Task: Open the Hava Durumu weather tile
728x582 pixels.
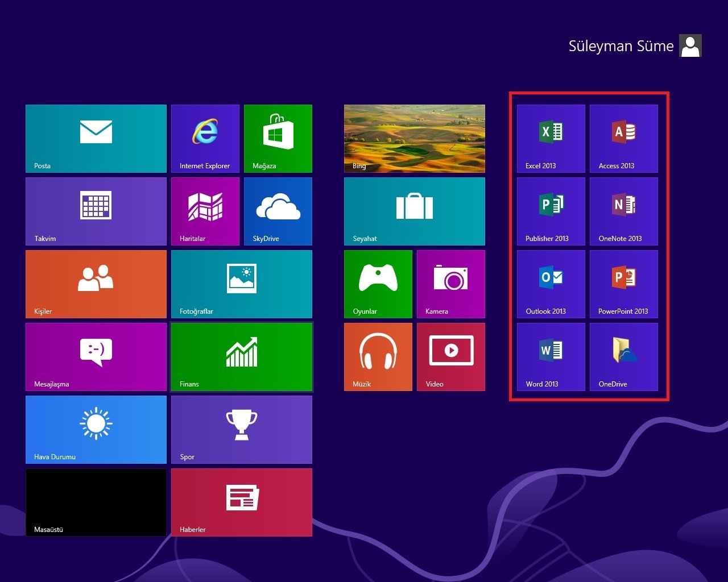Action: coord(96,429)
